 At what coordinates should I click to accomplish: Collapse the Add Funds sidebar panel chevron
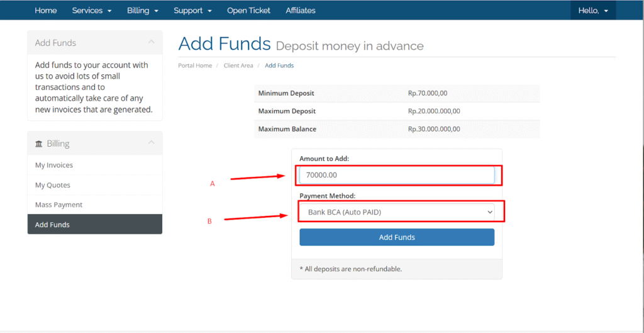(x=152, y=42)
